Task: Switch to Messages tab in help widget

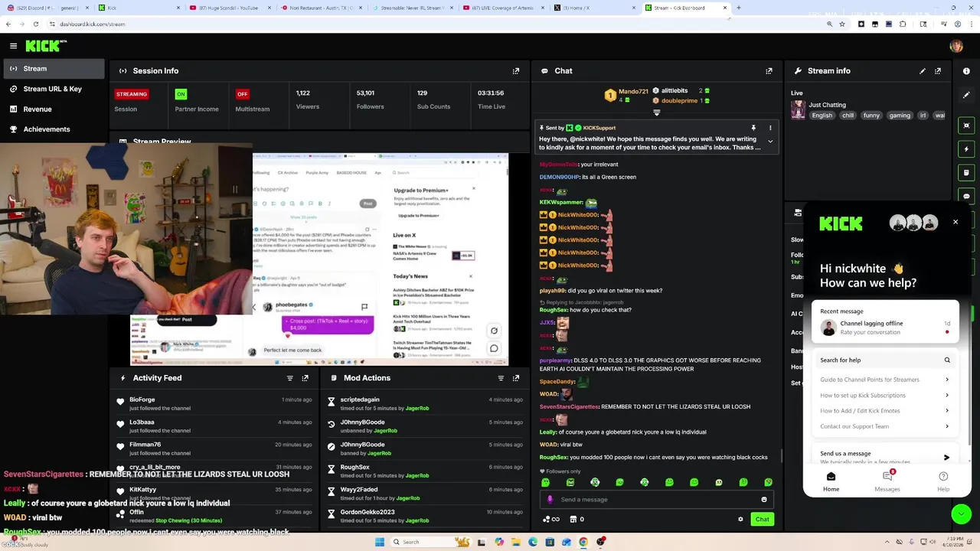Action: coord(887,481)
